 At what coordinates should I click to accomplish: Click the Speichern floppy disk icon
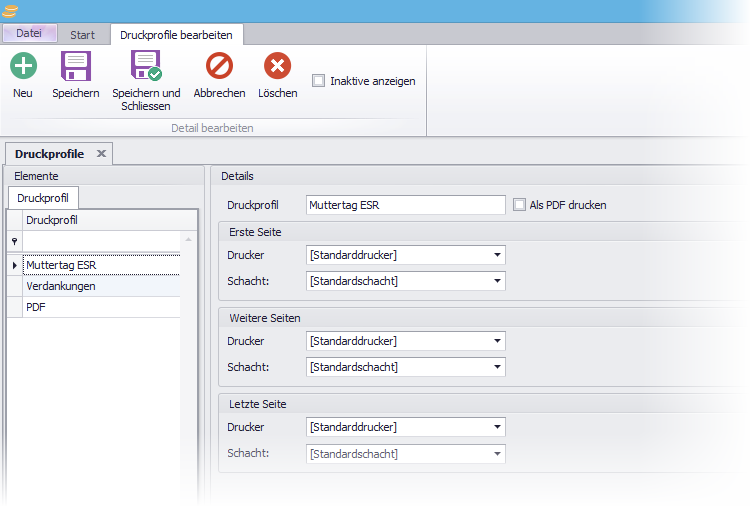(x=76, y=67)
